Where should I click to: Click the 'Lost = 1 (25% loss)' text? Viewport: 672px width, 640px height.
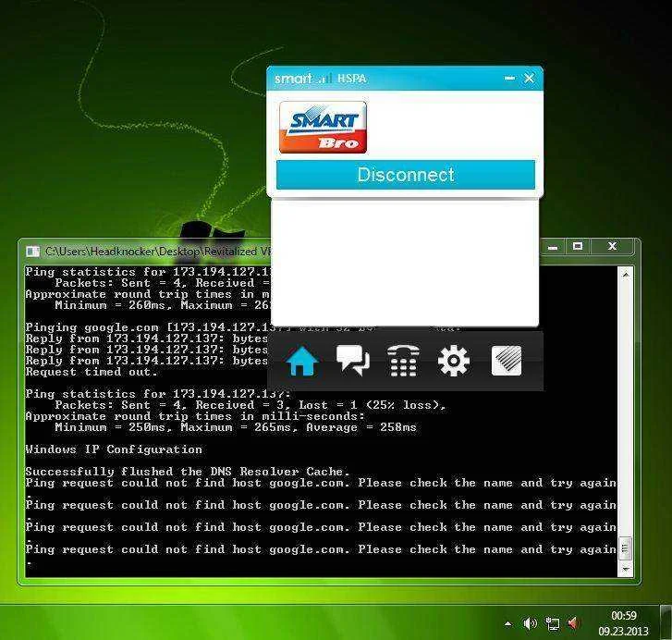(x=372, y=405)
